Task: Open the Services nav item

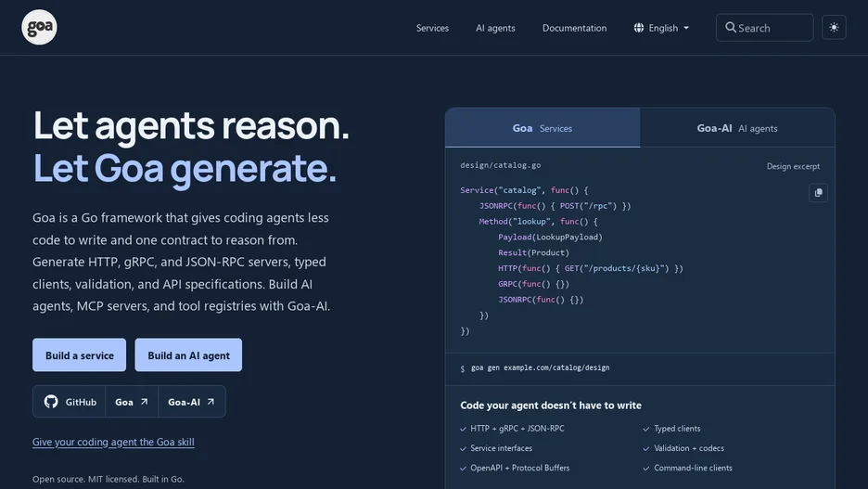Action: pos(432,28)
